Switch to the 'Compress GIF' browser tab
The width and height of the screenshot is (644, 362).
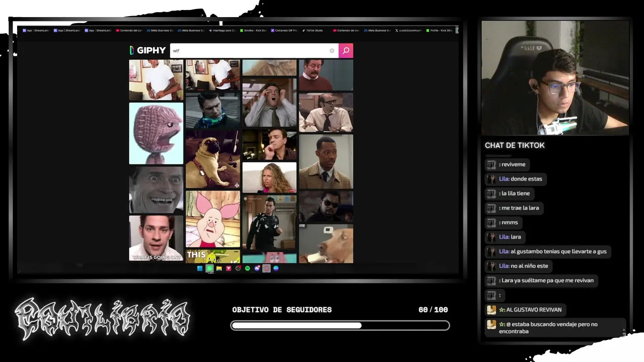coord(285,30)
